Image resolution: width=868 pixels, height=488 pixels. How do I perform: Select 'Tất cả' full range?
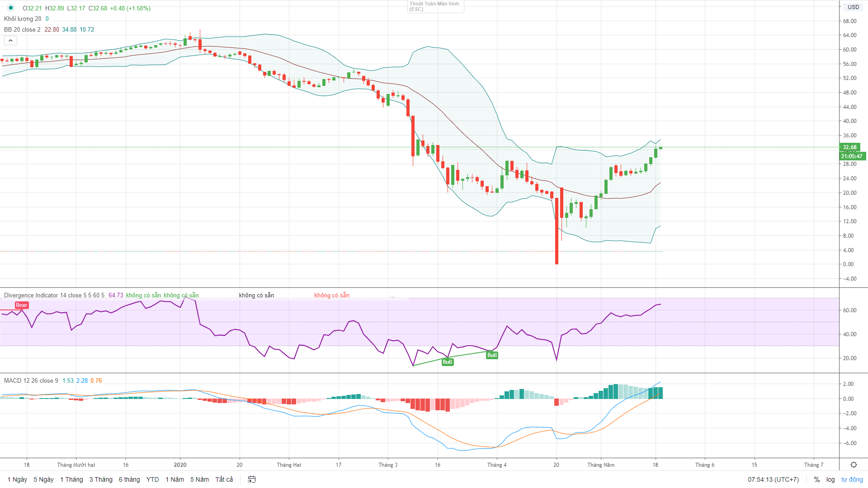(224, 479)
